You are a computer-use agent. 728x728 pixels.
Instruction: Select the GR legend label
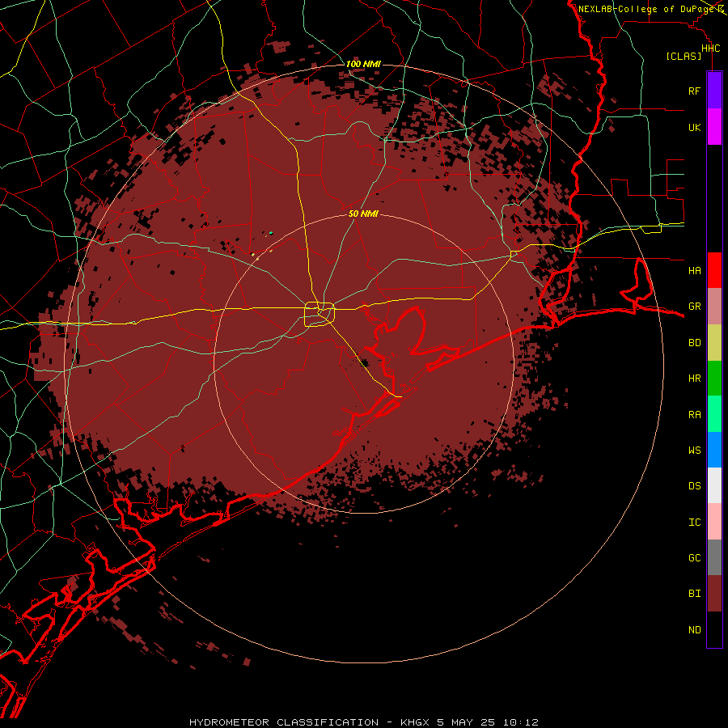click(694, 307)
